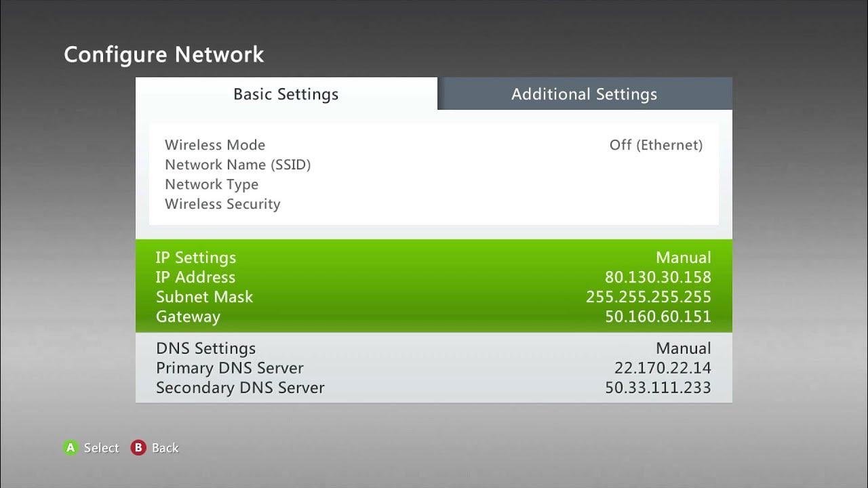Change DNS Settings from Manual
The height and width of the screenshot is (488, 868).
pyautogui.click(x=683, y=348)
